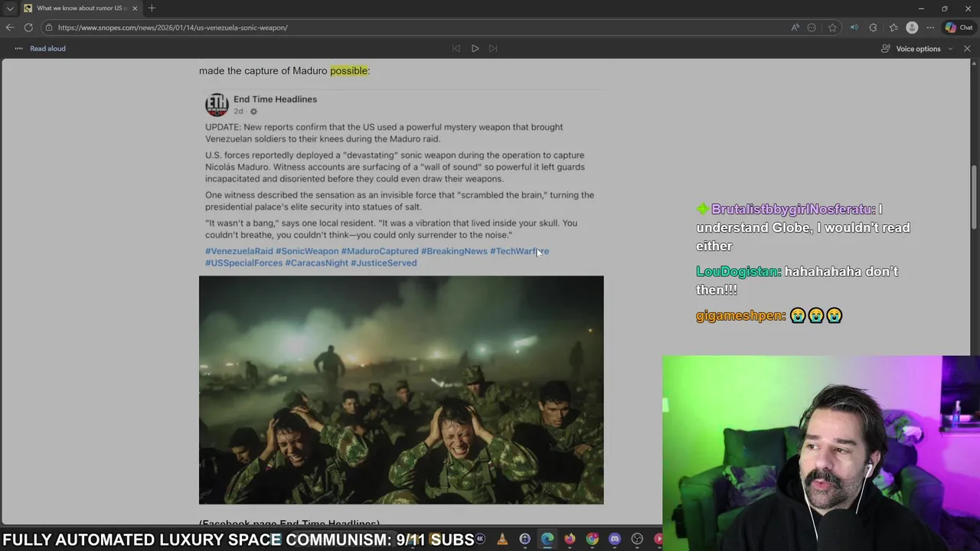Expand the Voice options dropdown
The image size is (980, 551).
click(916, 48)
